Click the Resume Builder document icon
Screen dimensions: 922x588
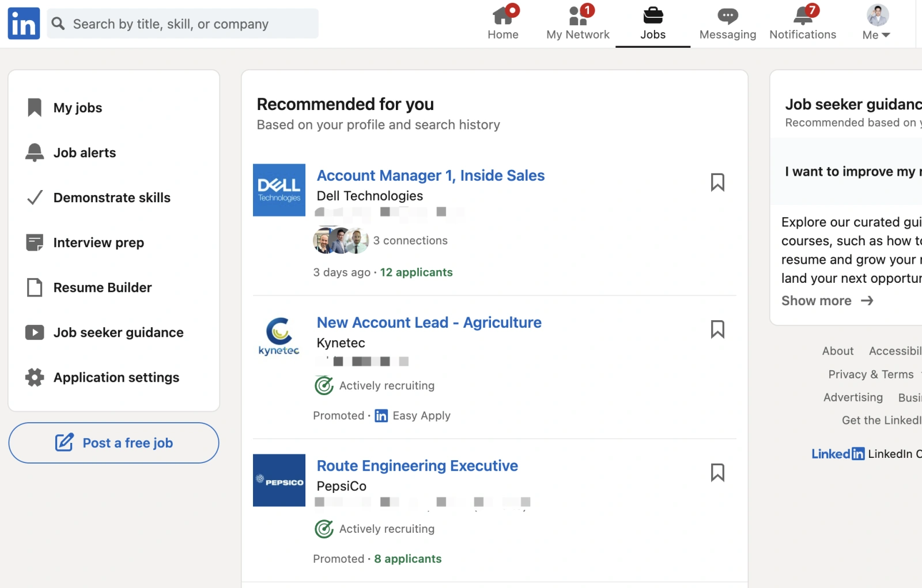point(35,287)
